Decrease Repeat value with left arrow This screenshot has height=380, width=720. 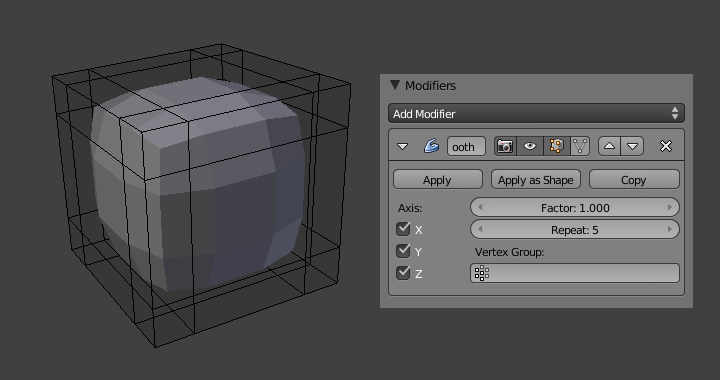(480, 229)
